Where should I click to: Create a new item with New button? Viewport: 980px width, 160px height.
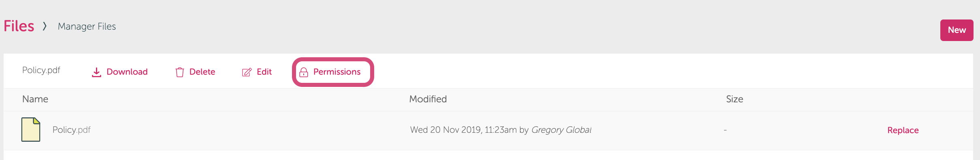957,30
